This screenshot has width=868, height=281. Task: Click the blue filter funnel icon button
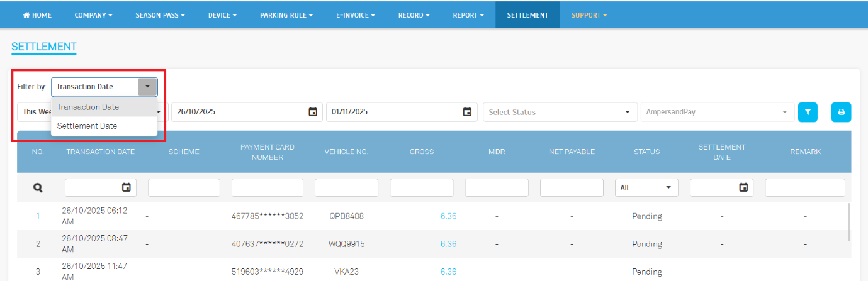(807, 113)
